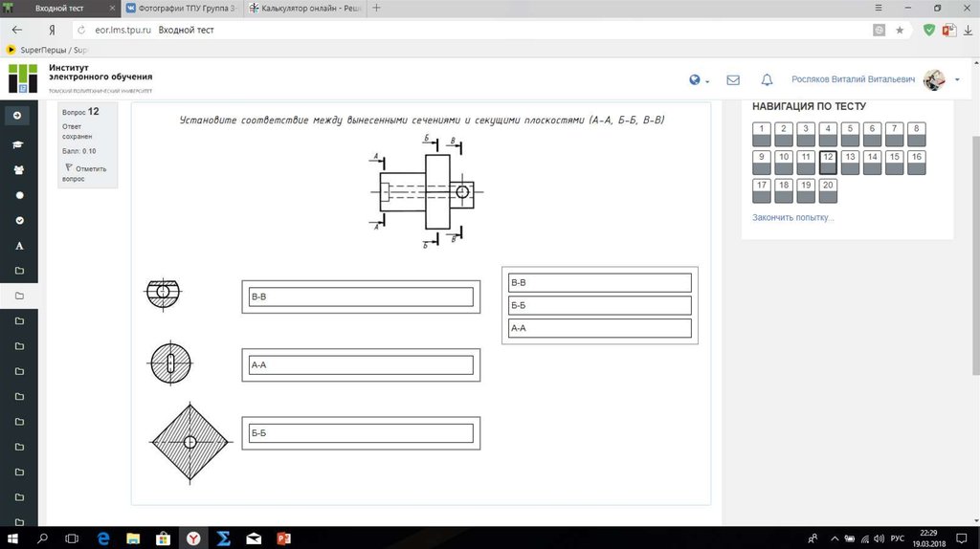Open dropdown for the square diamond section
This screenshot has height=549, width=980.
pyautogui.click(x=361, y=433)
